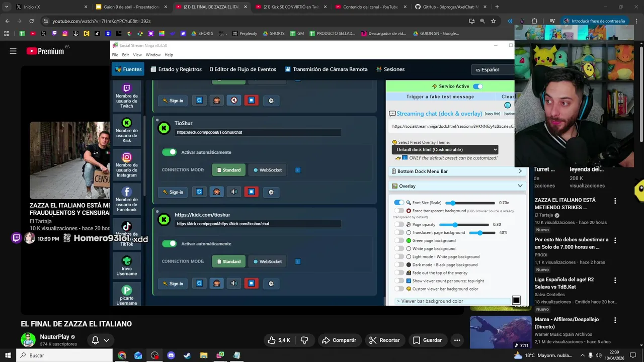
Task: Expand Bottom Dock Menu Bar section
Action: (x=457, y=171)
